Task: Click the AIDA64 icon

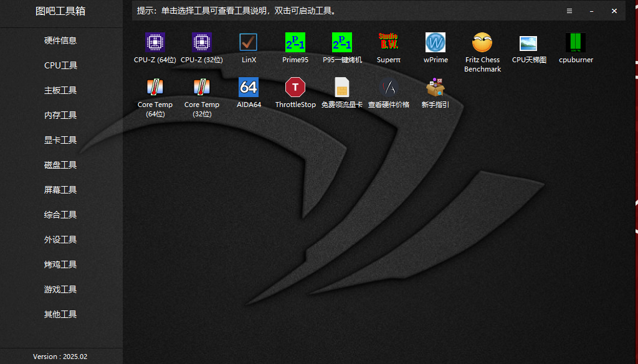Action: click(248, 87)
